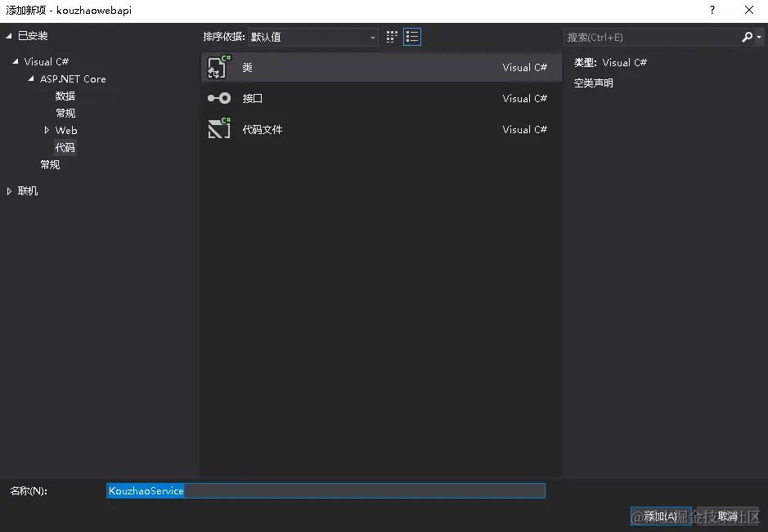Image resolution: width=768 pixels, height=532 pixels.
Task: Collapse the ASP.NET Core node
Action: pyautogui.click(x=31, y=78)
